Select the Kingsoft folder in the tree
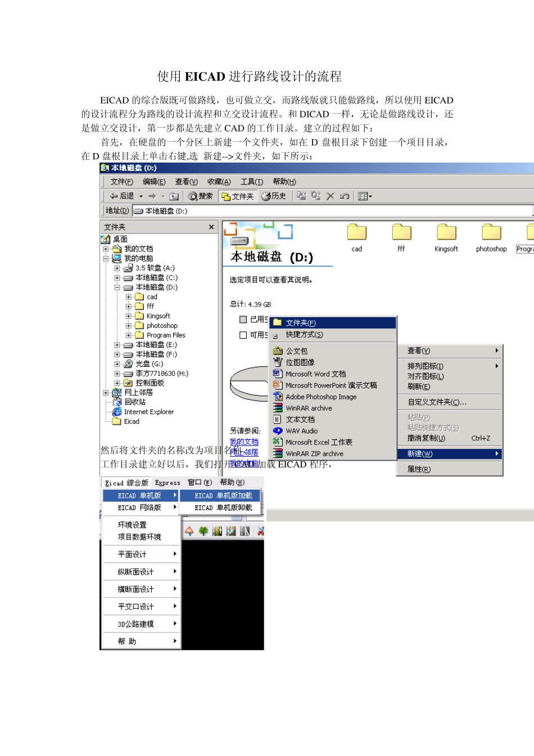This screenshot has width=534, height=756. coord(152,316)
